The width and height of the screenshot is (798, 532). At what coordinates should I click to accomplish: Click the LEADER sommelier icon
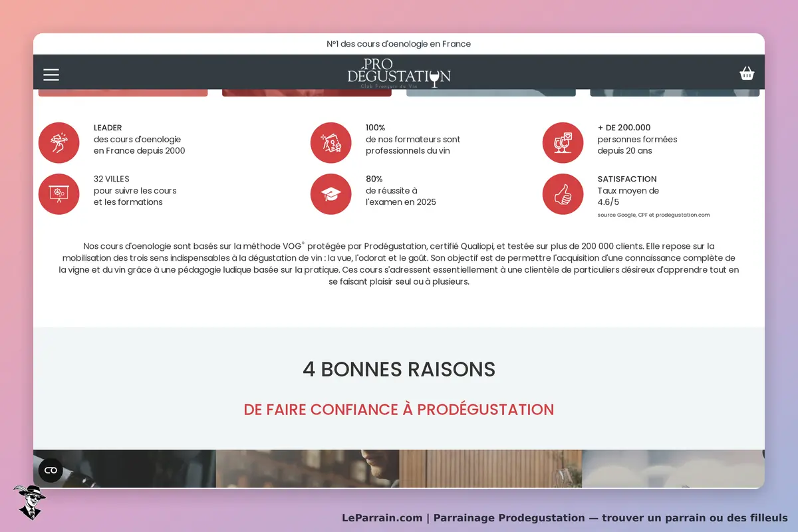pos(59,143)
